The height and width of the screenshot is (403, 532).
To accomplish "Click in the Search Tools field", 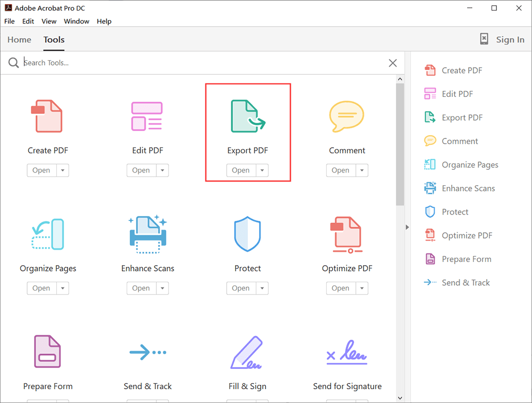I will 202,63.
